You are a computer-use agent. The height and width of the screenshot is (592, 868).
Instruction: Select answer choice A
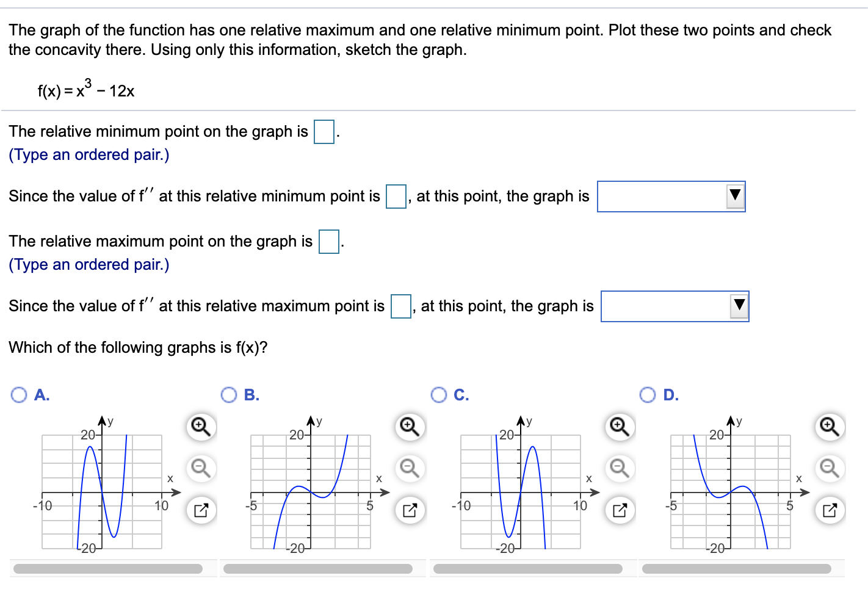pyautogui.click(x=19, y=395)
